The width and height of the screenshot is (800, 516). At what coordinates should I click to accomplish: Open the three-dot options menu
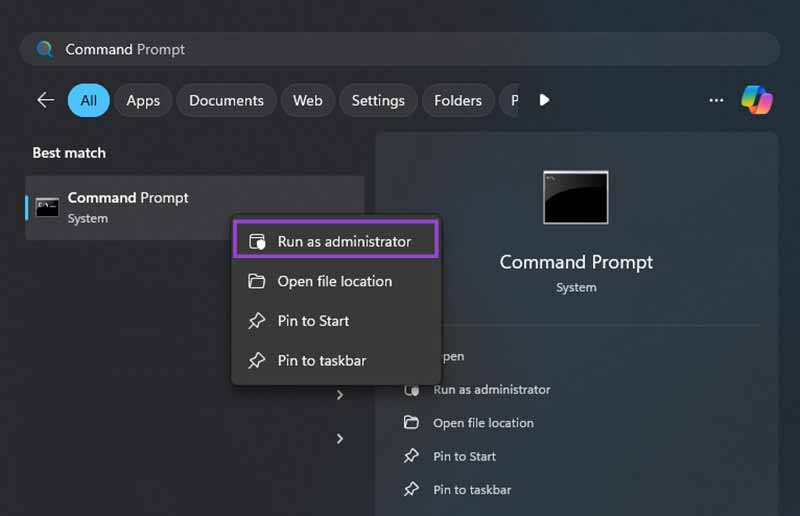[716, 100]
